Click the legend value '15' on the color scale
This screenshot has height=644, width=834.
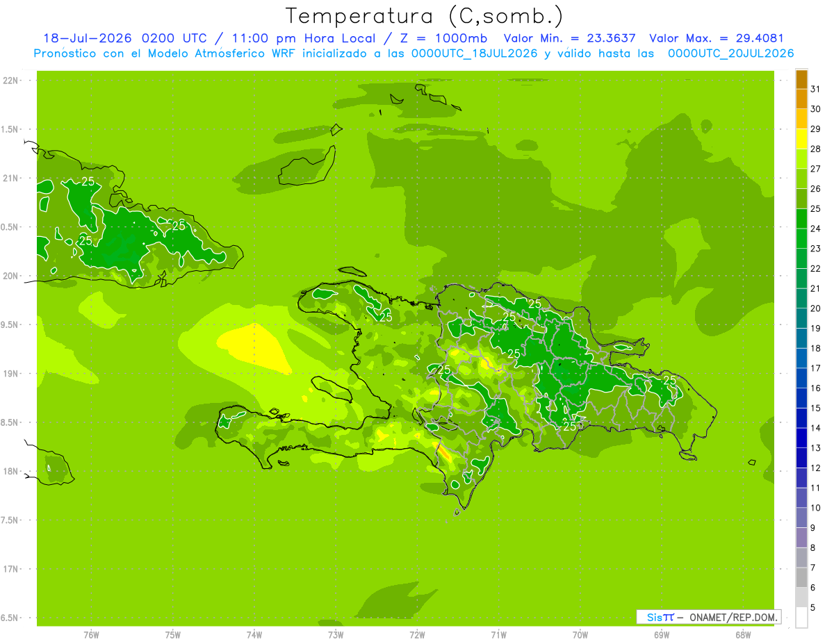tap(815, 408)
